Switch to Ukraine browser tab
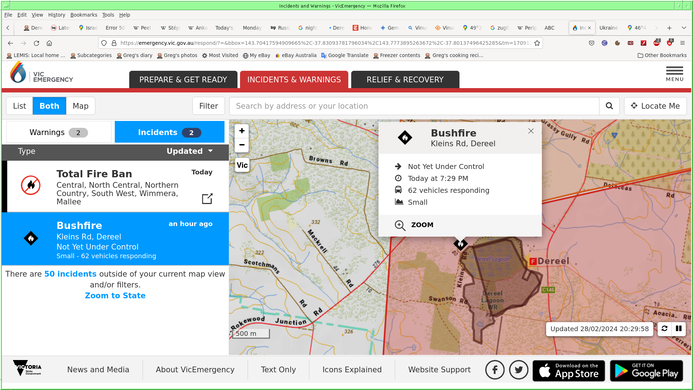Image resolution: width=693 pixels, height=390 pixels. pyautogui.click(x=608, y=27)
